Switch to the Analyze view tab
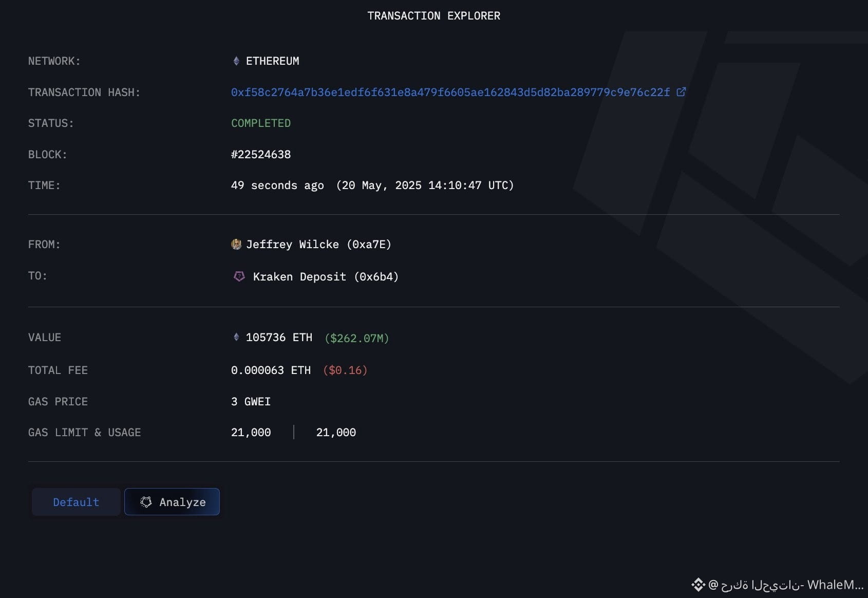 click(x=172, y=502)
